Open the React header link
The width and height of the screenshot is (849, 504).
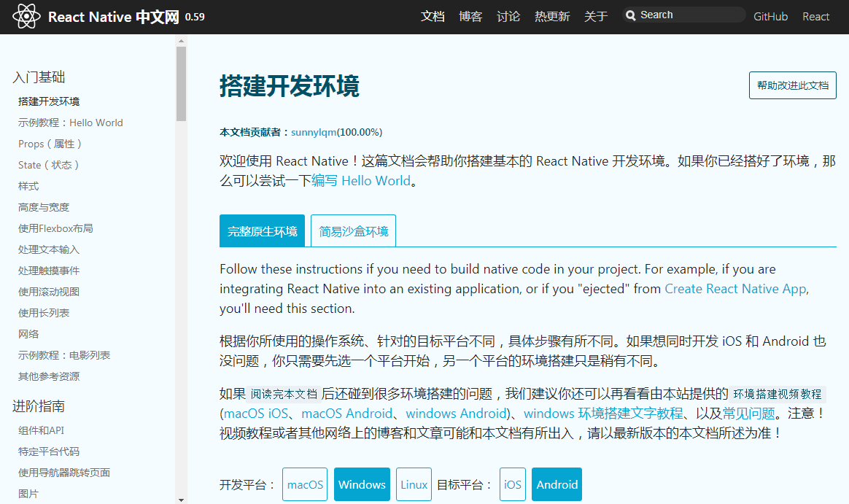click(x=815, y=17)
